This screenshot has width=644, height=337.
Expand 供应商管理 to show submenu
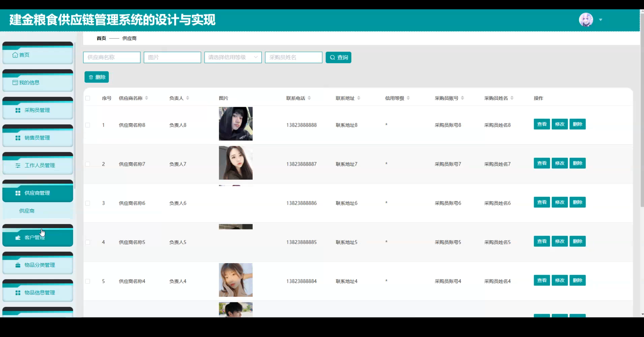point(37,193)
